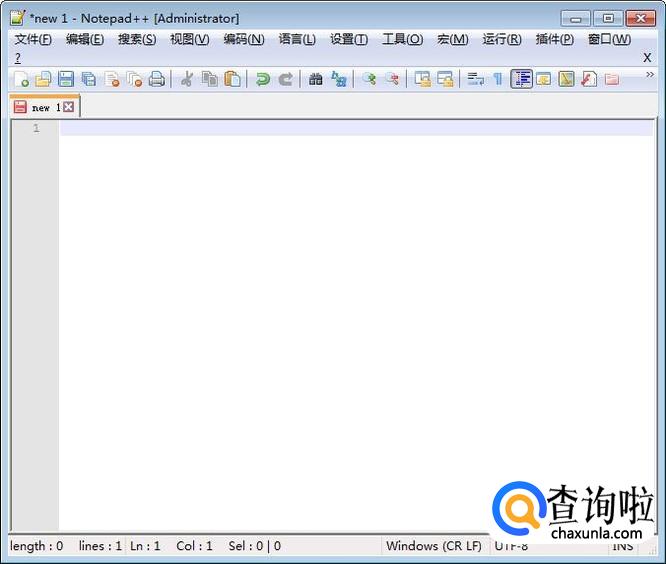Expand hidden toolbar items via the chevron
Viewport: 666px width, 564px height.
tap(650, 74)
